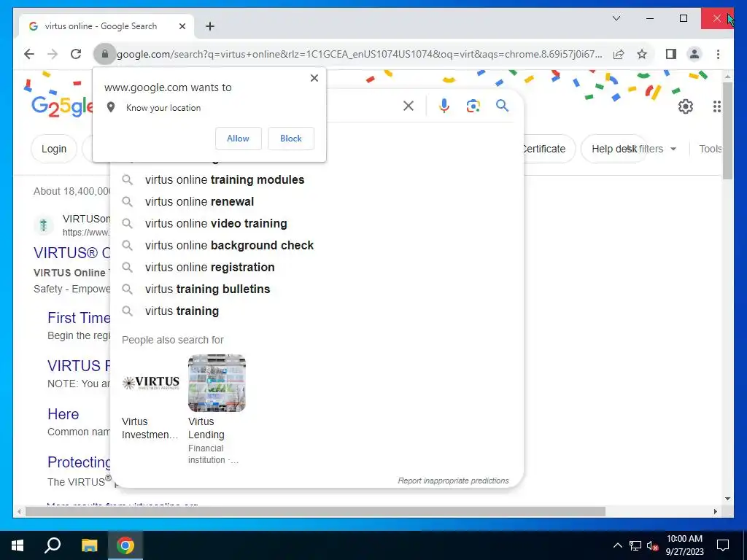The image size is (747, 560).
Task: Submit search with the magnifier icon
Action: click(x=502, y=106)
